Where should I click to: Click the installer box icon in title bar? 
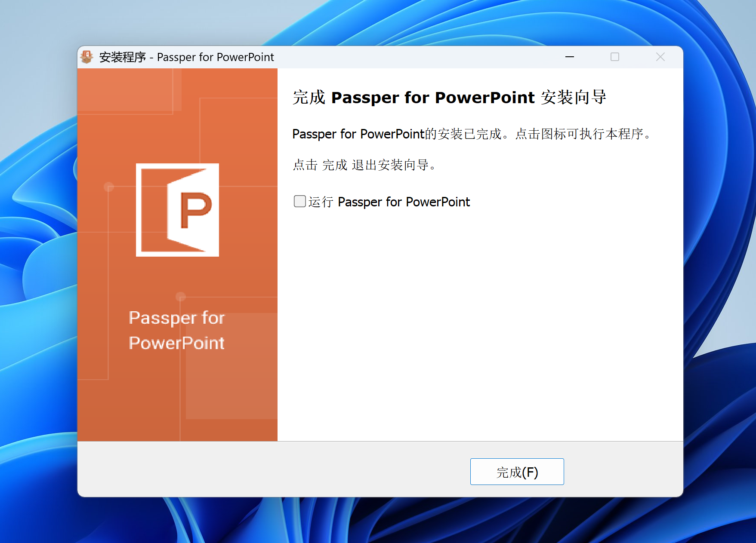coord(87,57)
